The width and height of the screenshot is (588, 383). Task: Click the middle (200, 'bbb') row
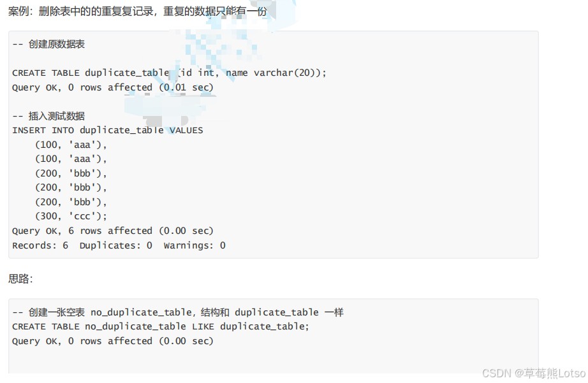point(71,187)
